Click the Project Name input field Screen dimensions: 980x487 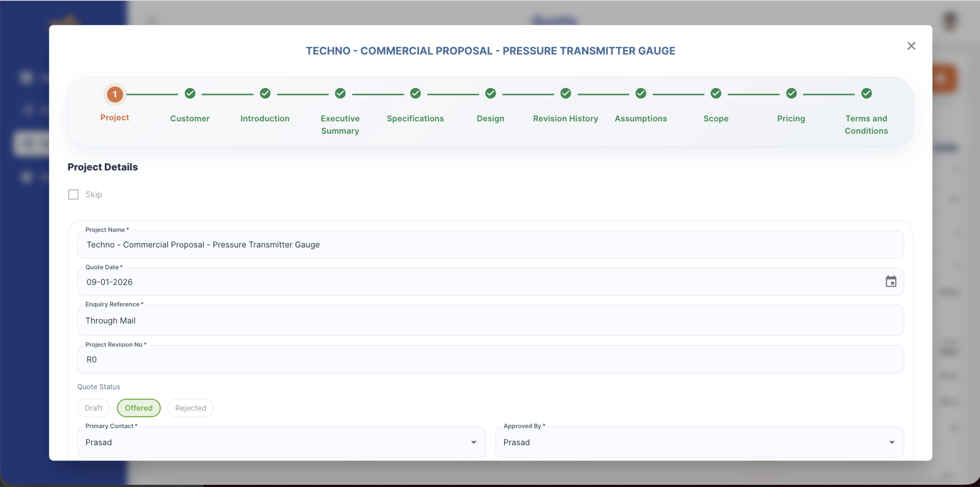(x=490, y=244)
